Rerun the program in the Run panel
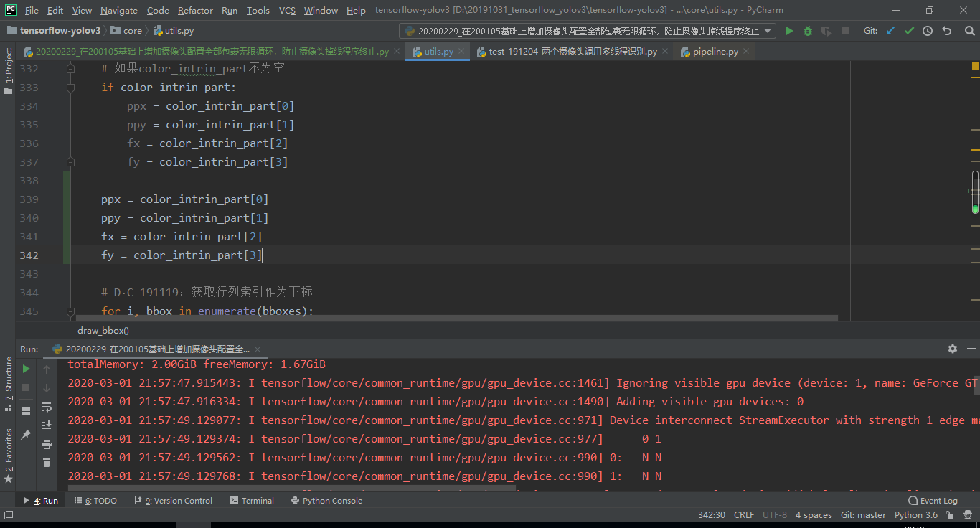This screenshot has width=980, height=528. point(27,368)
